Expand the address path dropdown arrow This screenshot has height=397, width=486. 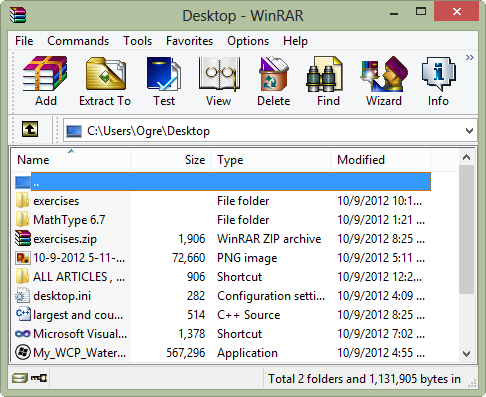coord(469,131)
